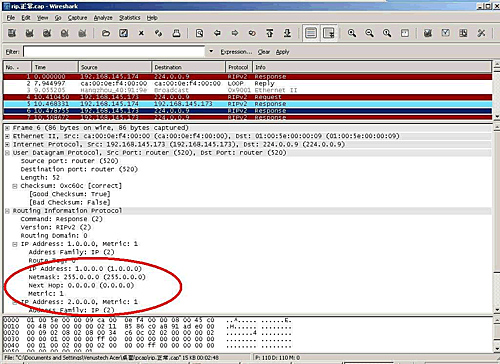The height and width of the screenshot is (364, 500).
Task: Sort by the Protocol column header
Action: coord(239,67)
